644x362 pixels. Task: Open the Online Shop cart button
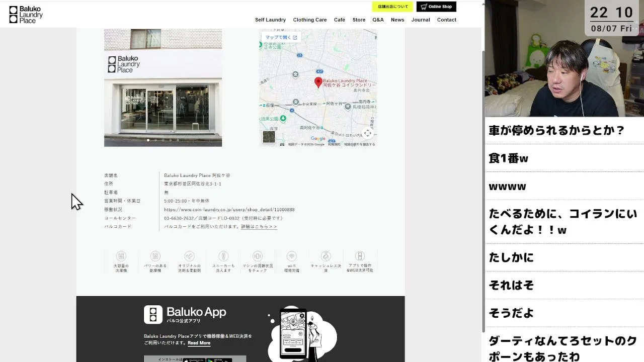pos(436,7)
